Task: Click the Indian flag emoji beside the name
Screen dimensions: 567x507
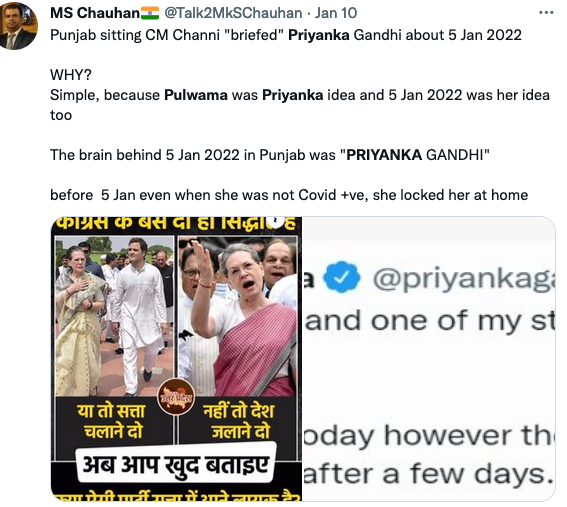Action: (150, 13)
